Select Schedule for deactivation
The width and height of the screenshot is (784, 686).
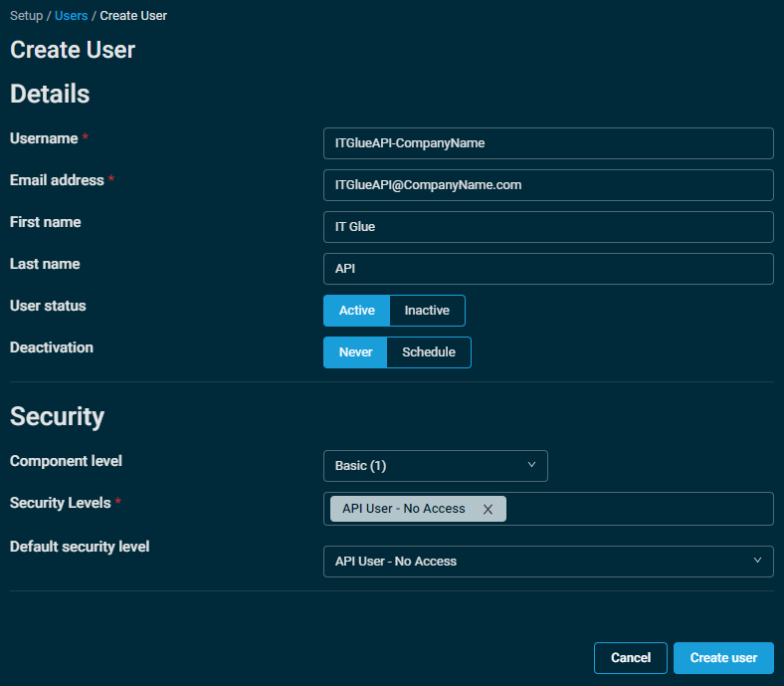pyautogui.click(x=429, y=352)
